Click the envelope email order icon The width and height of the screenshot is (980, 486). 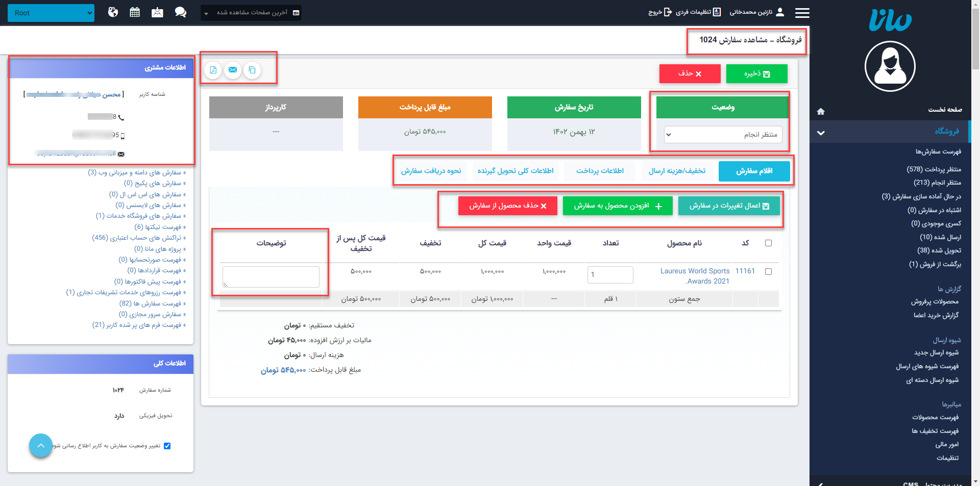coord(233,70)
